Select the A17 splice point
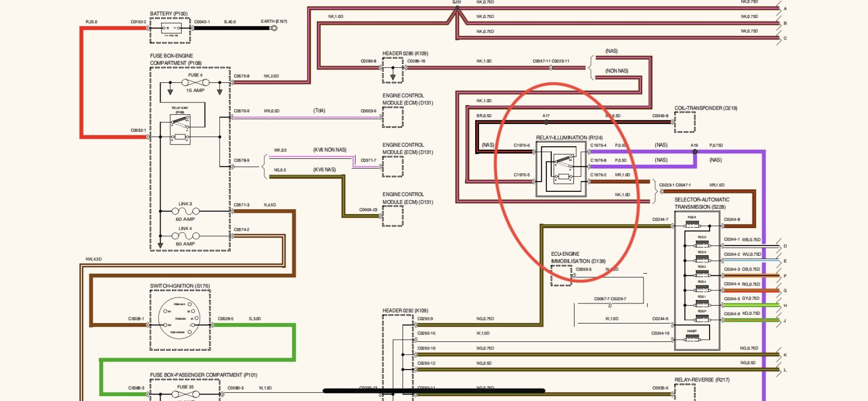Screen dimensions: 868x401 click(546, 122)
